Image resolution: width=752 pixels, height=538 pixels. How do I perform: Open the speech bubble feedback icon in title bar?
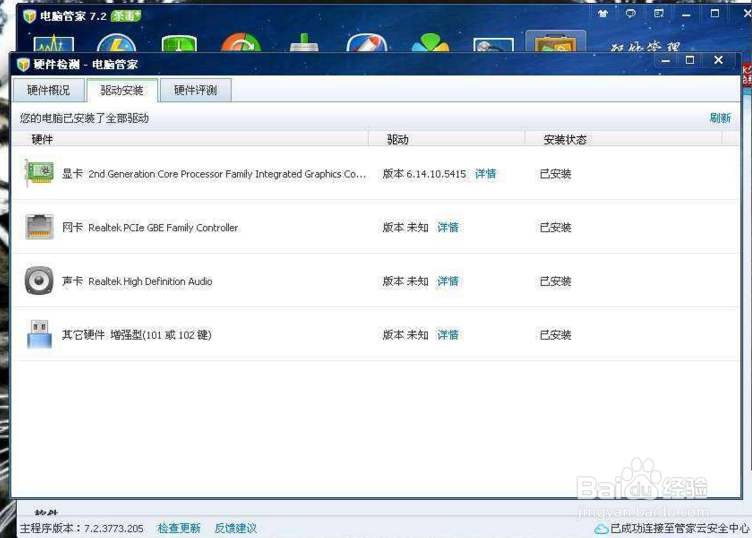631,13
